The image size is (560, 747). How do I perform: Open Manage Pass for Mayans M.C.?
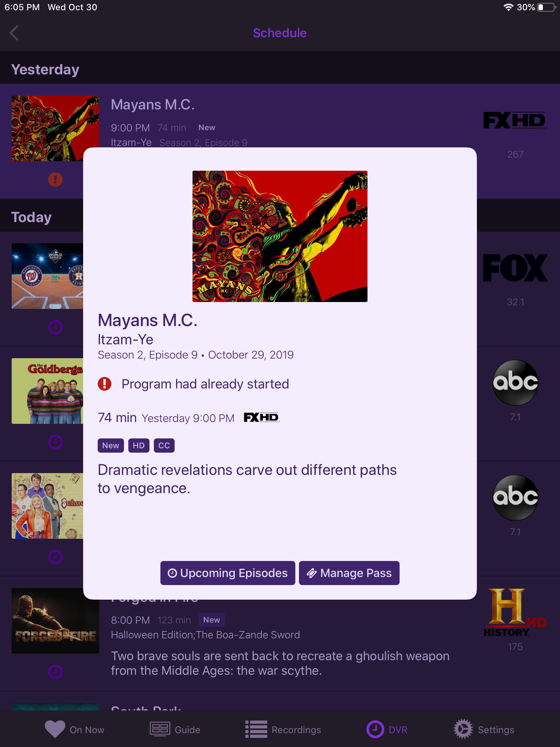tap(349, 573)
